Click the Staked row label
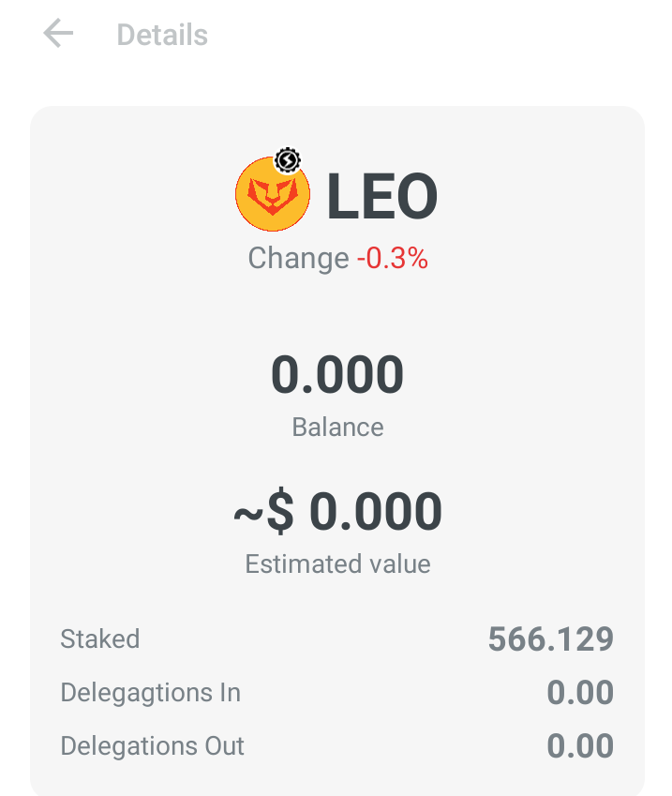Image resolution: width=672 pixels, height=796 pixels. pyautogui.click(x=100, y=638)
